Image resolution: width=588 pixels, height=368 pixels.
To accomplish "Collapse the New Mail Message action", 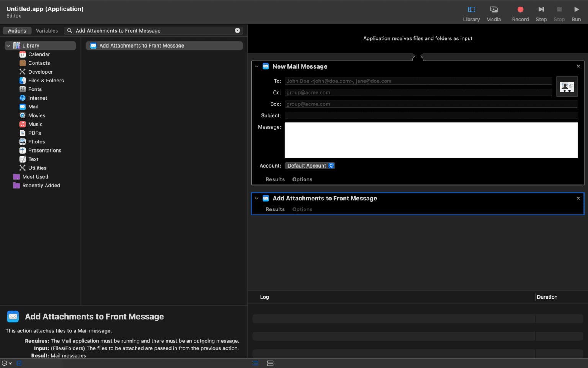I will click(256, 66).
